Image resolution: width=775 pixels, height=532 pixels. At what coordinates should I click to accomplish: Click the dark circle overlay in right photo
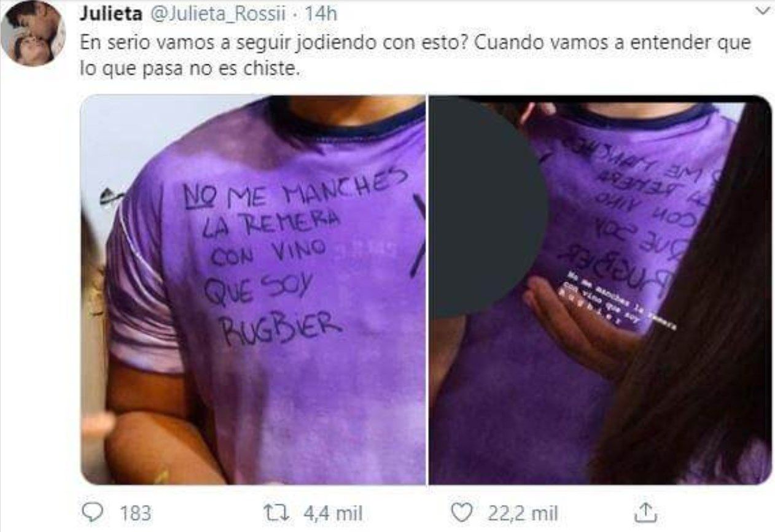pyautogui.click(x=488, y=209)
